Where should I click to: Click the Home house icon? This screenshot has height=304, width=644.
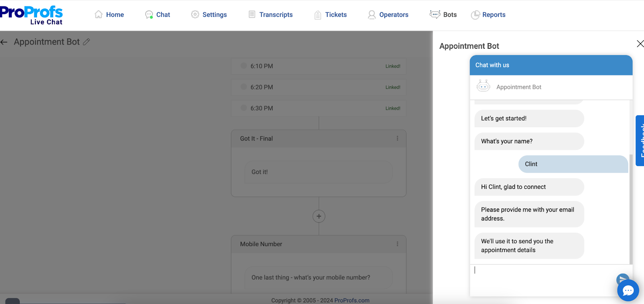pyautogui.click(x=99, y=14)
